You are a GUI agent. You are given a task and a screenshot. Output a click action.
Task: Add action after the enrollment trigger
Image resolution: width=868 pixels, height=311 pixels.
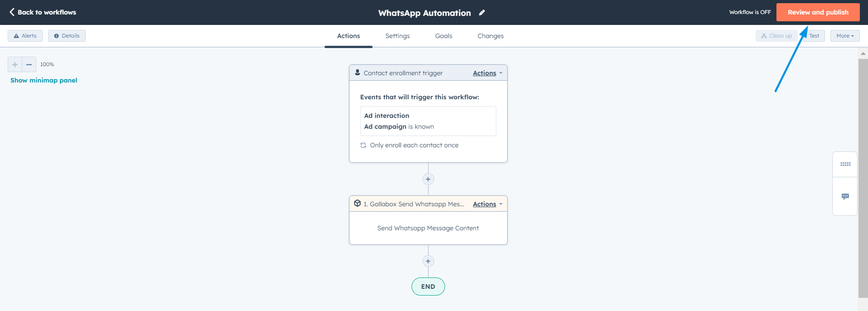[x=428, y=179]
